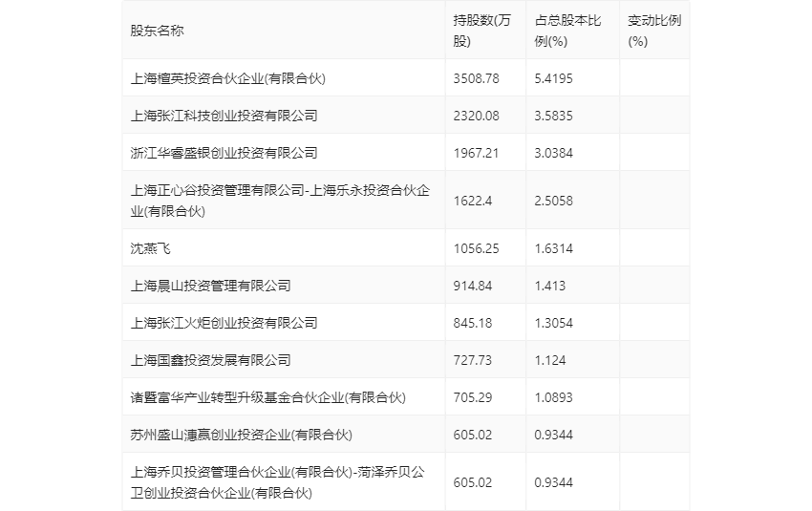812x511 pixels.
Task: Click 605.02 in the 苏州盛山潓赢 row
Action: click(473, 435)
